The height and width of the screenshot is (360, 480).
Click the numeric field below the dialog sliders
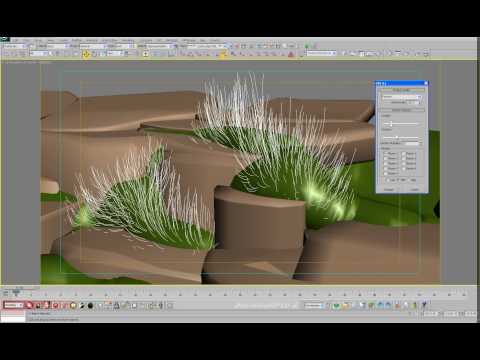(412, 143)
